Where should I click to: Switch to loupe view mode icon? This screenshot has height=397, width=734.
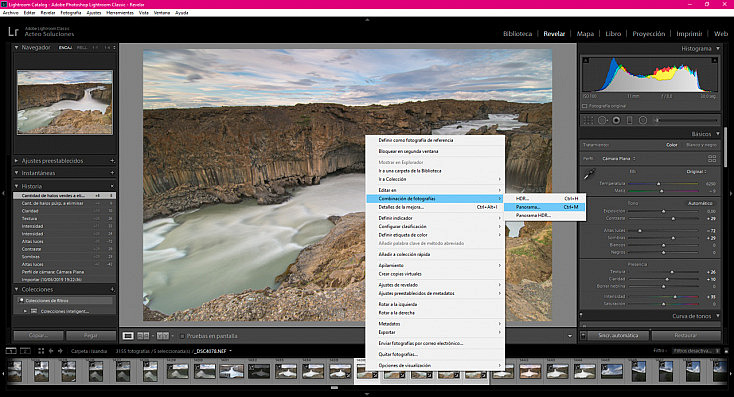point(128,336)
